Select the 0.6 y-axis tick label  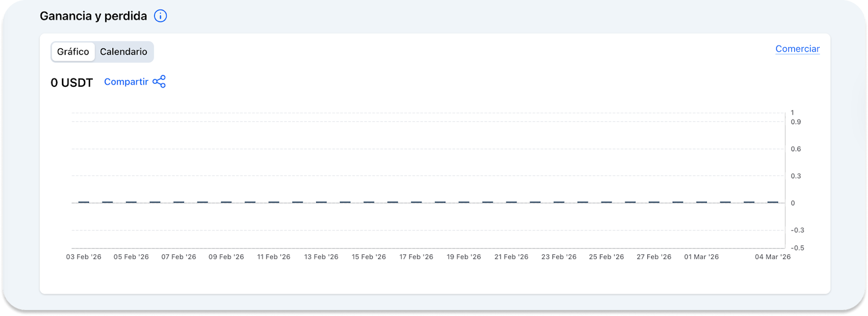click(795, 149)
